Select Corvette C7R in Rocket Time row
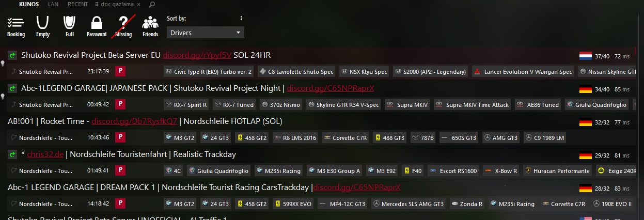 pyautogui.click(x=346, y=138)
